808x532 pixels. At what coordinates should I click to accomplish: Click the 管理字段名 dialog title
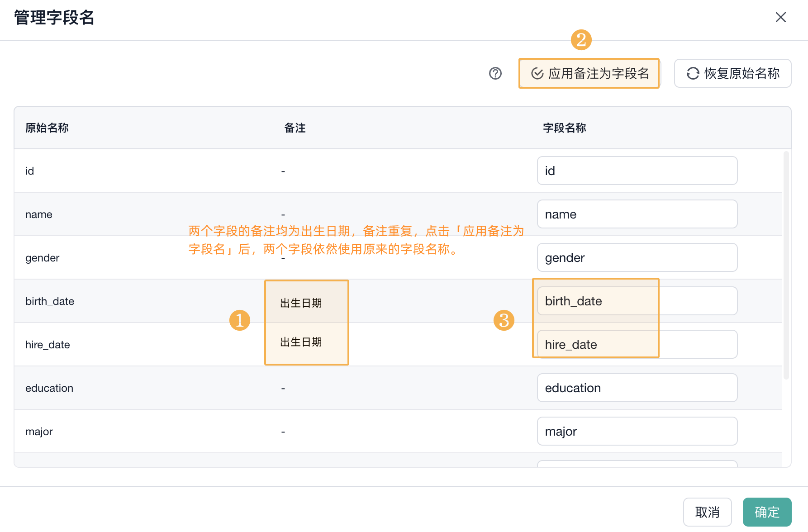(54, 18)
